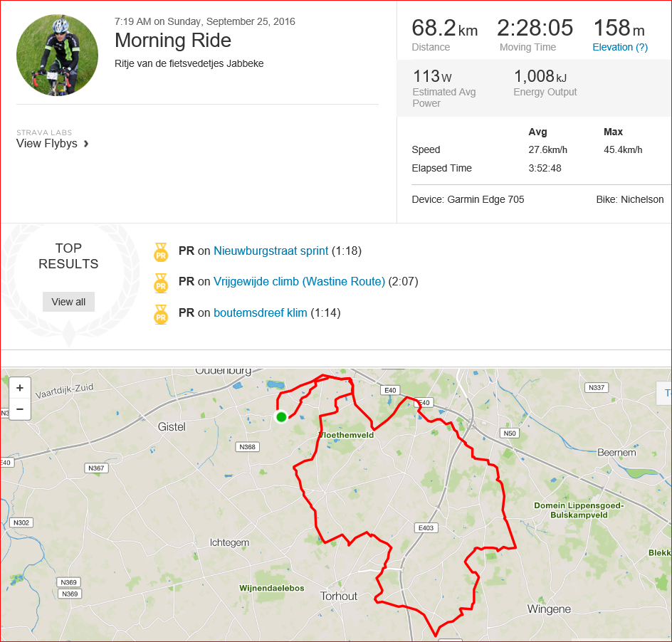Viewport: 672px width, 642px height.
Task: Click the E403 road shield on the map
Action: point(425,527)
